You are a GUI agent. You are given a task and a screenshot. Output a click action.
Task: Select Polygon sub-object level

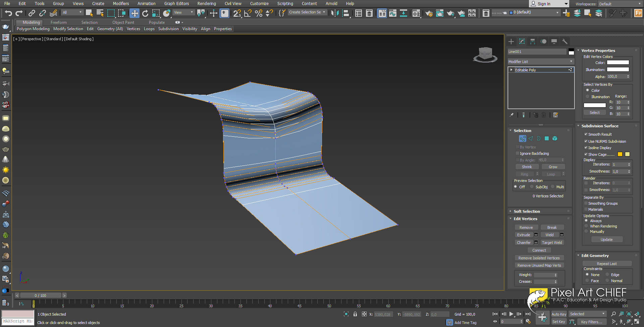(547, 138)
